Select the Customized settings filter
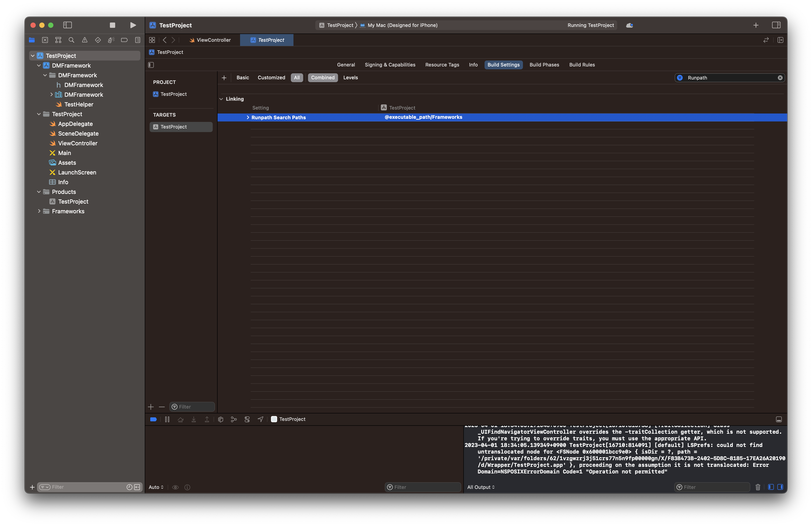 [271, 78]
